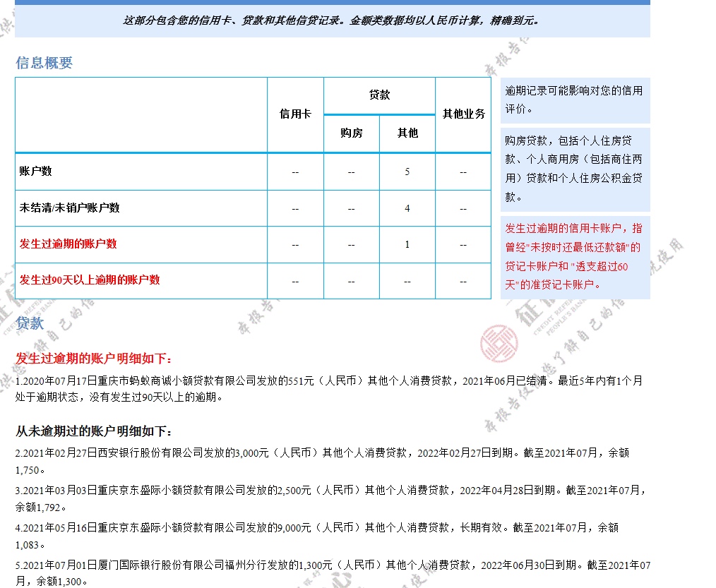Click the red 发生过90天以上逾期的账户数 row label

click(90, 280)
